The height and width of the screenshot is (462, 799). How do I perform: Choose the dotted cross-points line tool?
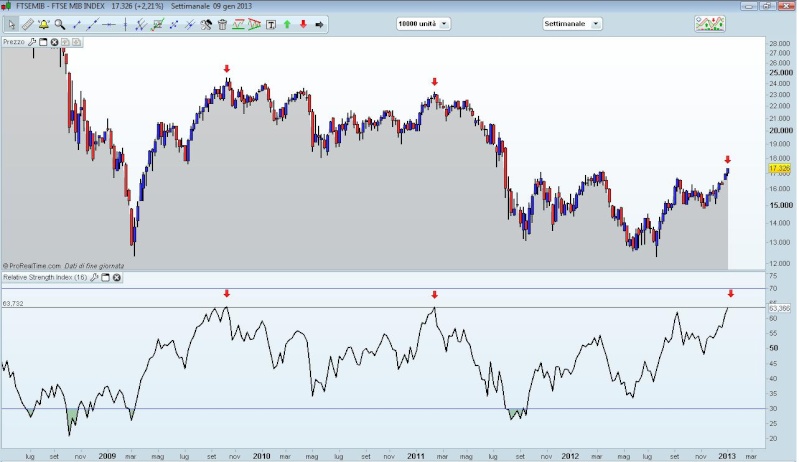173,24
